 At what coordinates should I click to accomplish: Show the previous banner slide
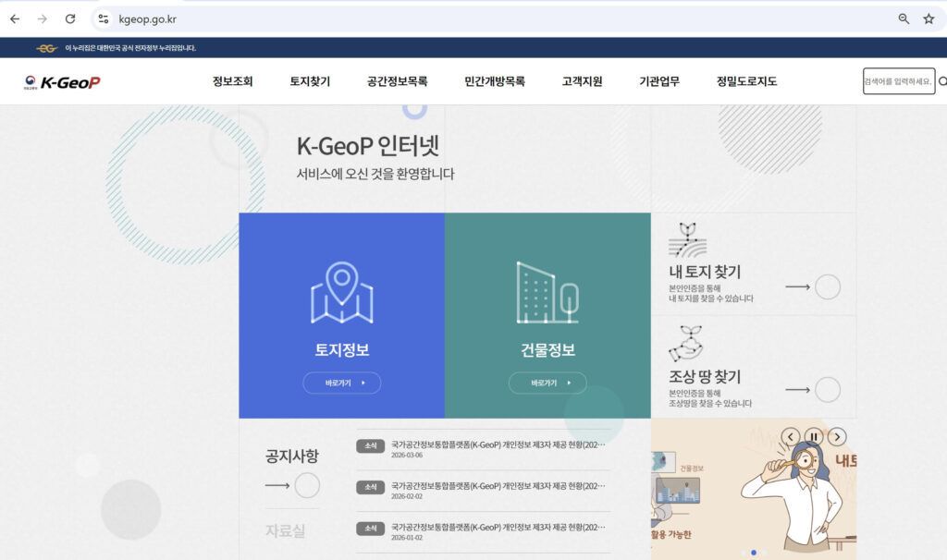click(x=791, y=436)
